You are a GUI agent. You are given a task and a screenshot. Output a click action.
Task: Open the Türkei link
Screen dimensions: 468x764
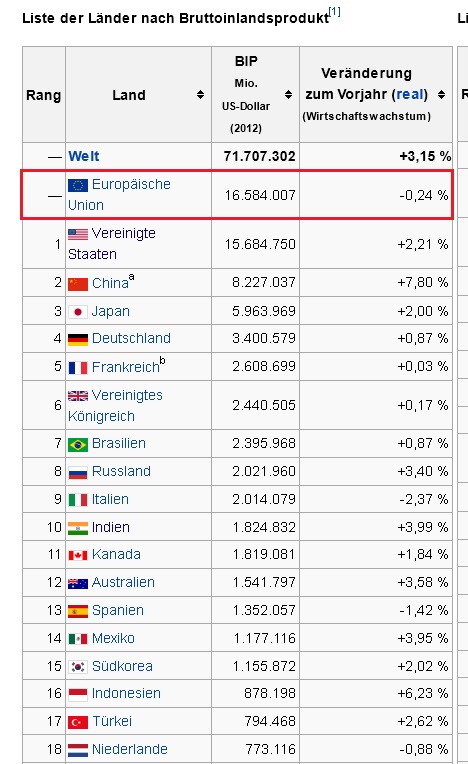click(x=112, y=721)
